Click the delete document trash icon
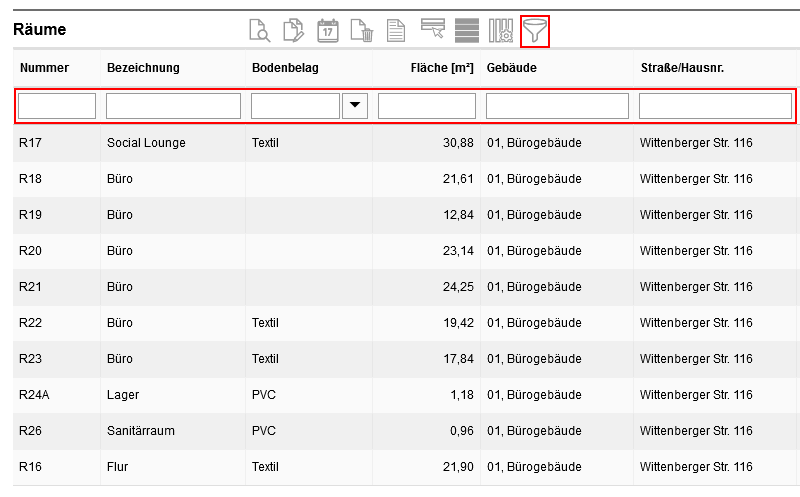This screenshot has width=800, height=497. (362, 32)
